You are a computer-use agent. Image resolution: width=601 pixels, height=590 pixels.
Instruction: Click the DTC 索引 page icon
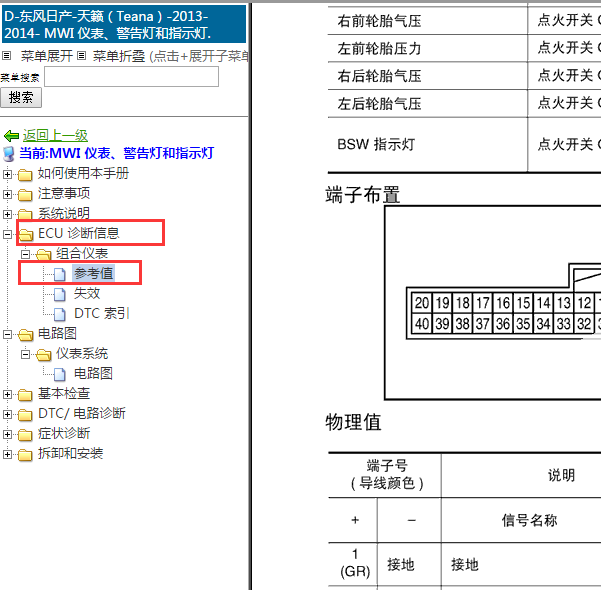click(59, 314)
